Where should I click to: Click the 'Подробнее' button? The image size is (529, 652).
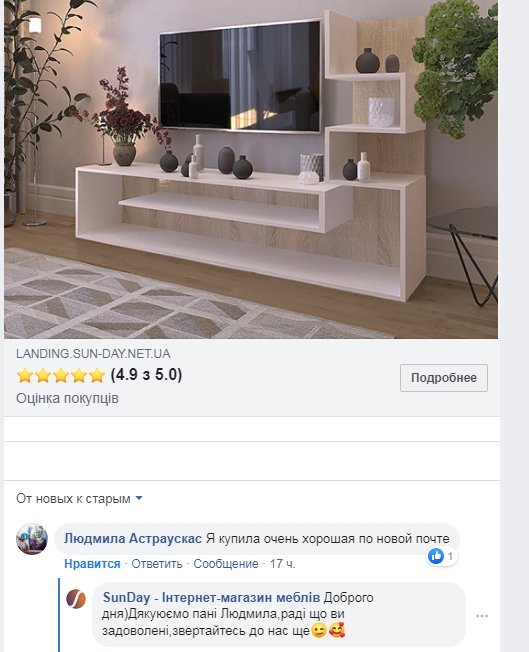point(444,378)
